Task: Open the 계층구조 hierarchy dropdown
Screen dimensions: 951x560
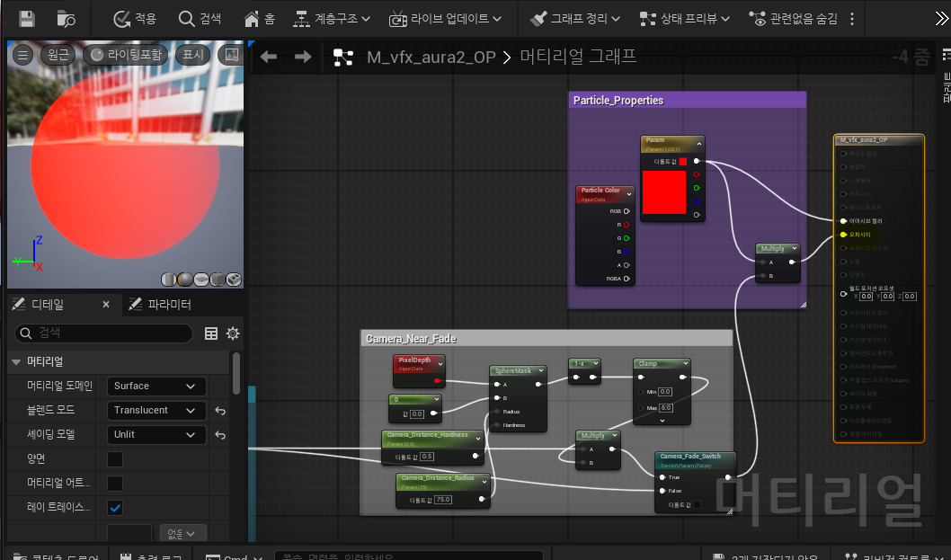Action: pyautogui.click(x=332, y=19)
